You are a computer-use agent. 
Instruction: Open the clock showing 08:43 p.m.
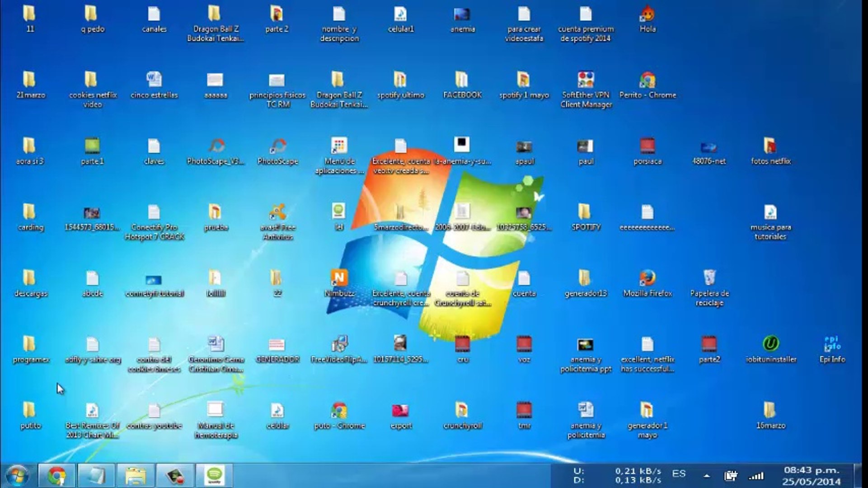[x=812, y=476]
